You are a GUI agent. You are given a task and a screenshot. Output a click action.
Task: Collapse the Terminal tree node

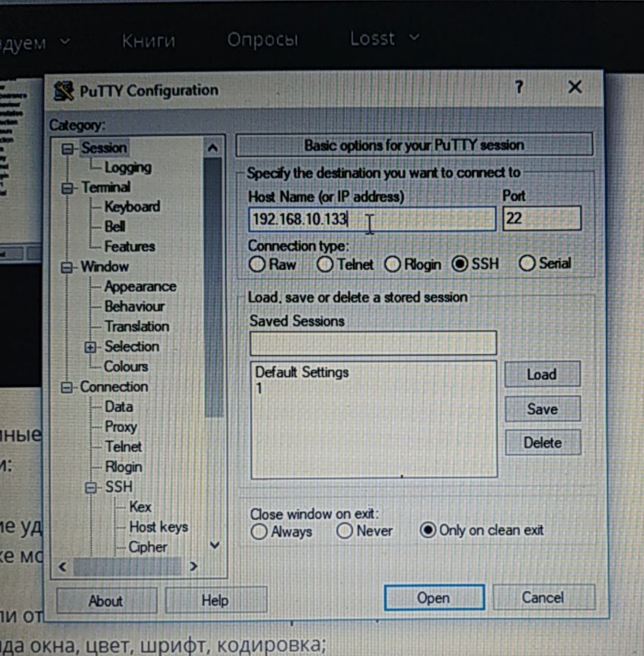tap(67, 188)
